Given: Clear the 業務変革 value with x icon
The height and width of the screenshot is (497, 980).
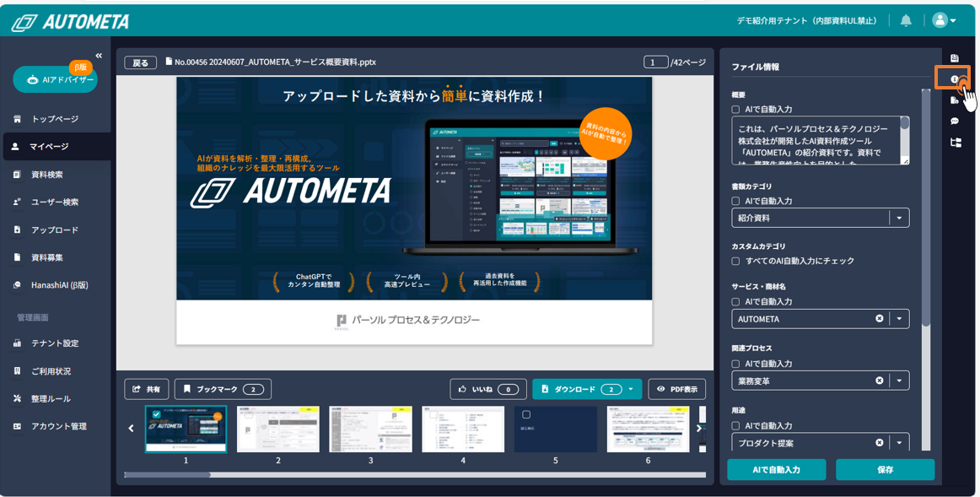Looking at the screenshot, I should 880,380.
